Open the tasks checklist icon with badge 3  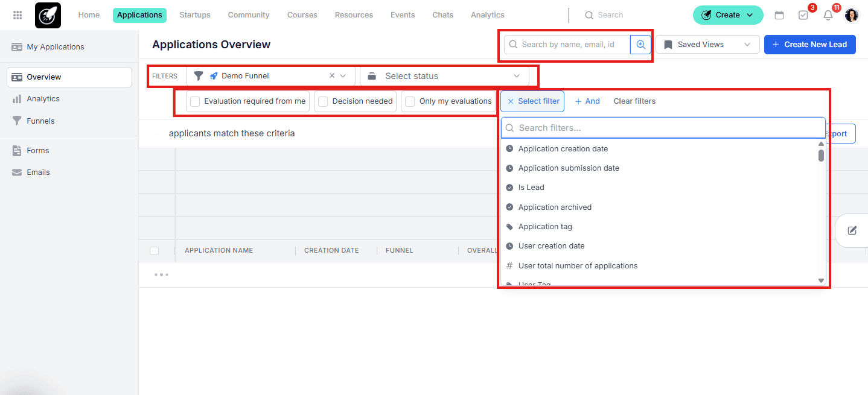point(803,15)
